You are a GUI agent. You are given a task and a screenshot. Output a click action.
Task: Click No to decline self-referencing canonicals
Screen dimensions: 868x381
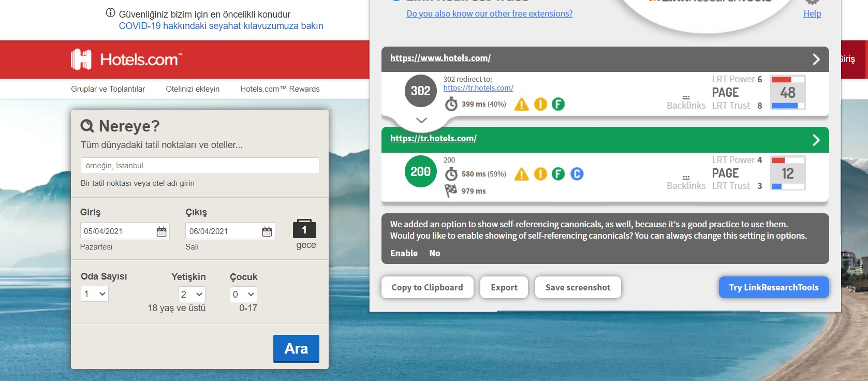click(x=435, y=253)
